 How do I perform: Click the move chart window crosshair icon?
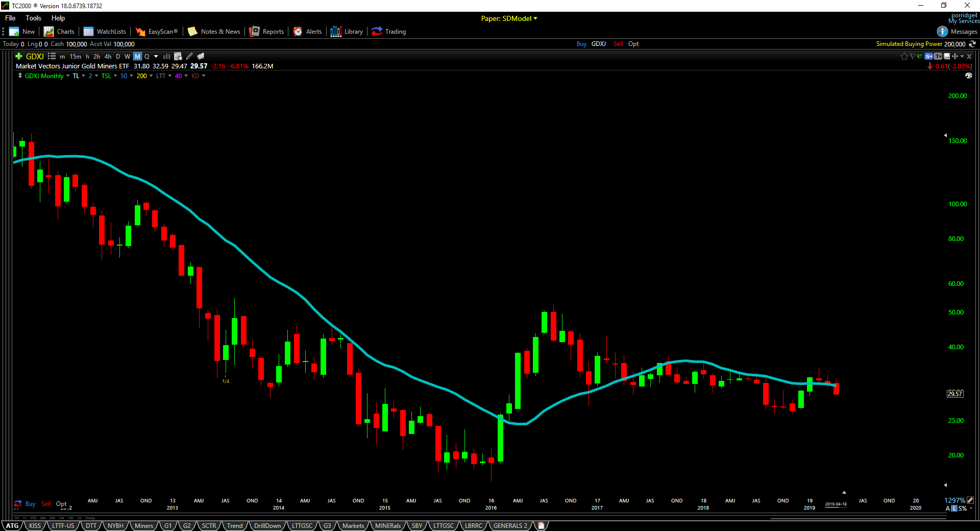click(954, 56)
